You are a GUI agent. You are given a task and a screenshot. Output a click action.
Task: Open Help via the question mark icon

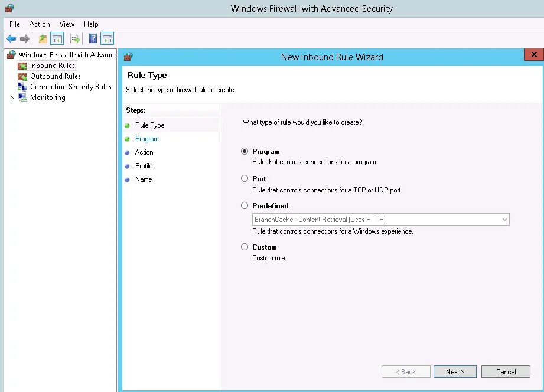[93, 38]
